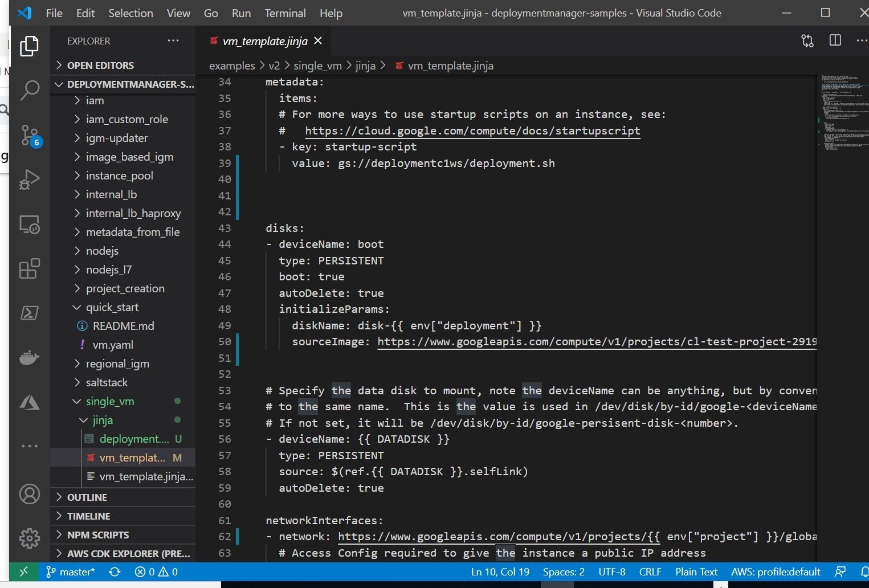Open the untracked deployment... file

pyautogui.click(x=123, y=439)
